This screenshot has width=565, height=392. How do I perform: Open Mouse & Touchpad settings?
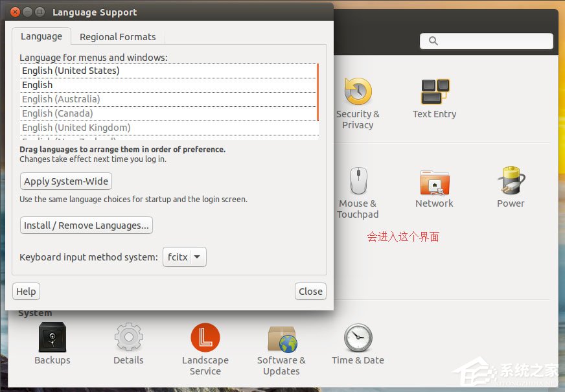point(358,185)
